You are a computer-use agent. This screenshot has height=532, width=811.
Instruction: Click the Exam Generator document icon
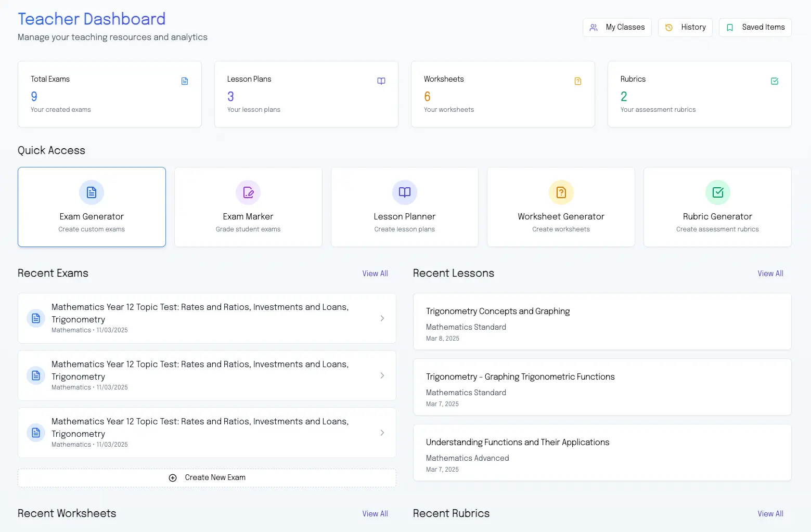click(92, 192)
